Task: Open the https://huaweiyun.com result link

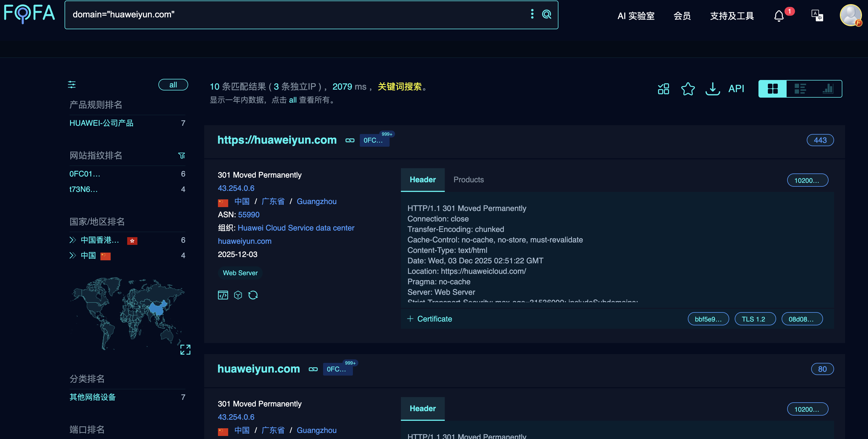Action: (277, 140)
